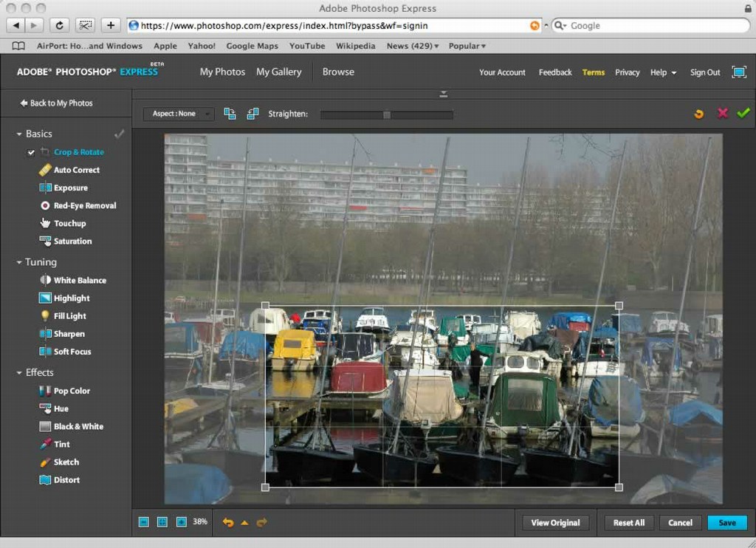
Task: Click the orange reset arrow beside the X
Action: 698,114
